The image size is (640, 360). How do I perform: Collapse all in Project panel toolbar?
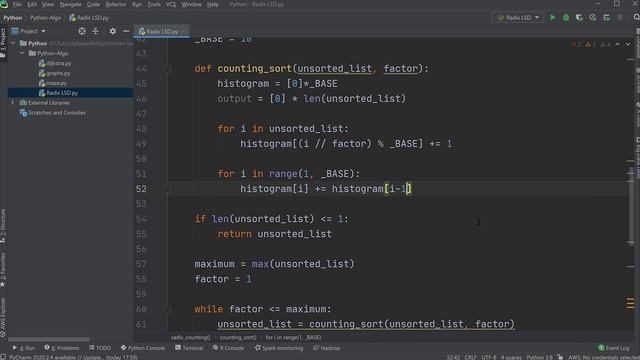click(x=96, y=31)
